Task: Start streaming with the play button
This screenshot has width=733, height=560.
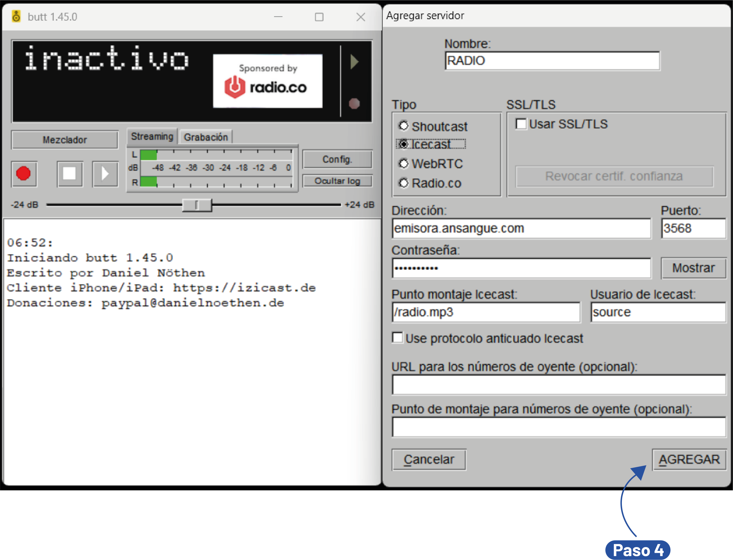Action: tap(105, 174)
